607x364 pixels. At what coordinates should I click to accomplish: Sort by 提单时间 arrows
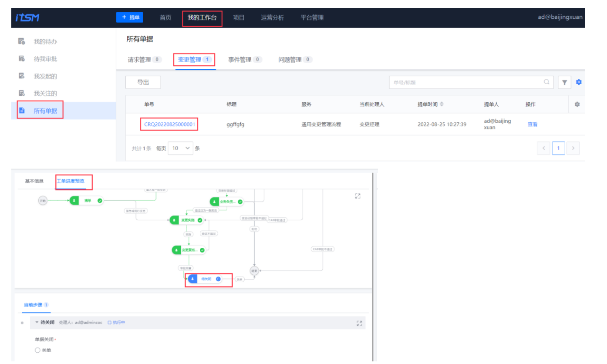pyautogui.click(x=442, y=104)
